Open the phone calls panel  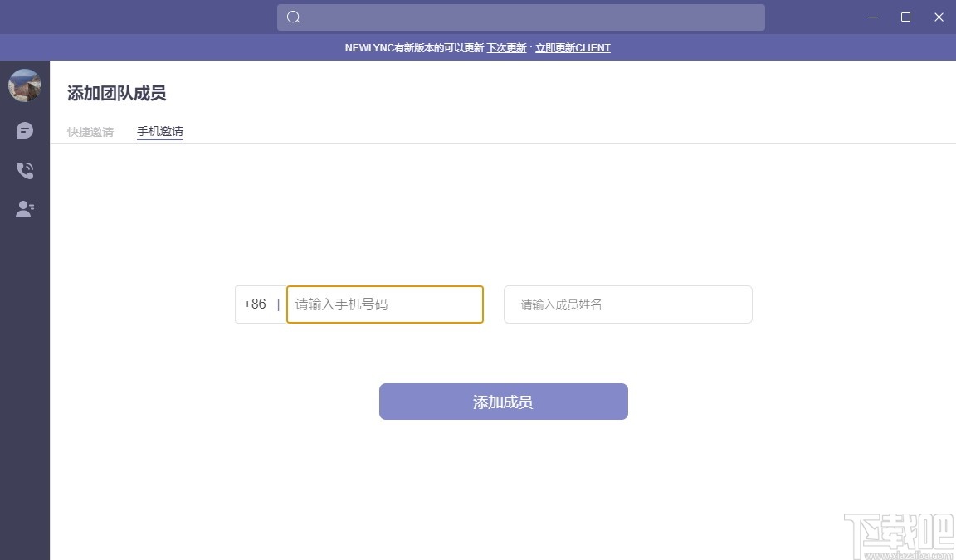24,169
